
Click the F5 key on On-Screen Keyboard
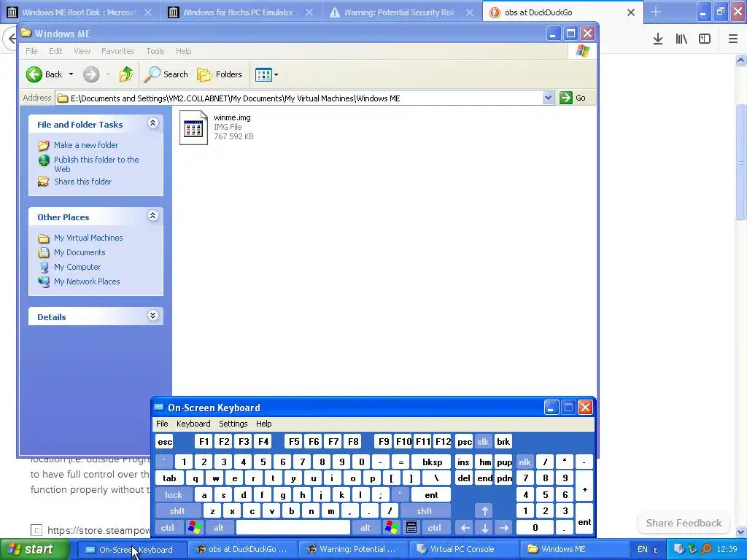(x=294, y=441)
